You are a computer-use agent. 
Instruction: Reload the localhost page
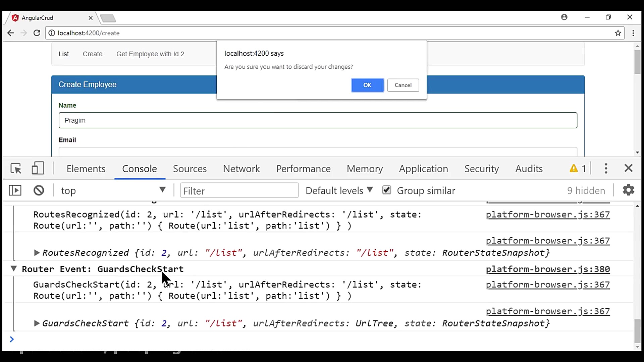click(37, 33)
